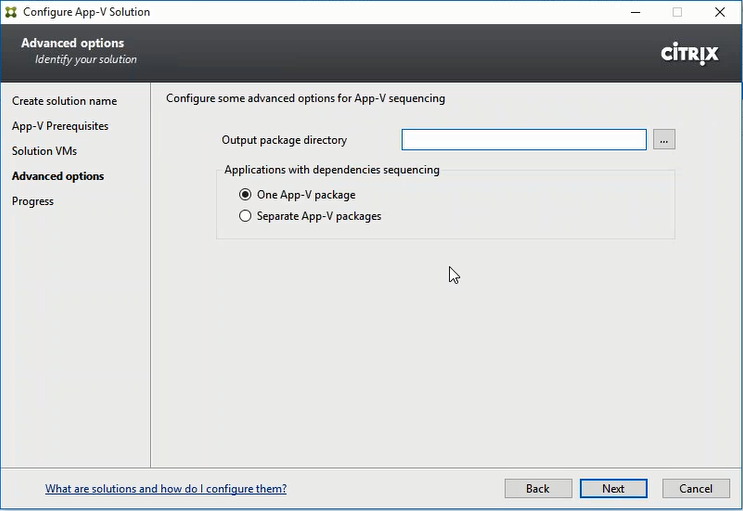743x511 pixels.
Task: Go to the Create solution name step
Action: 64,101
